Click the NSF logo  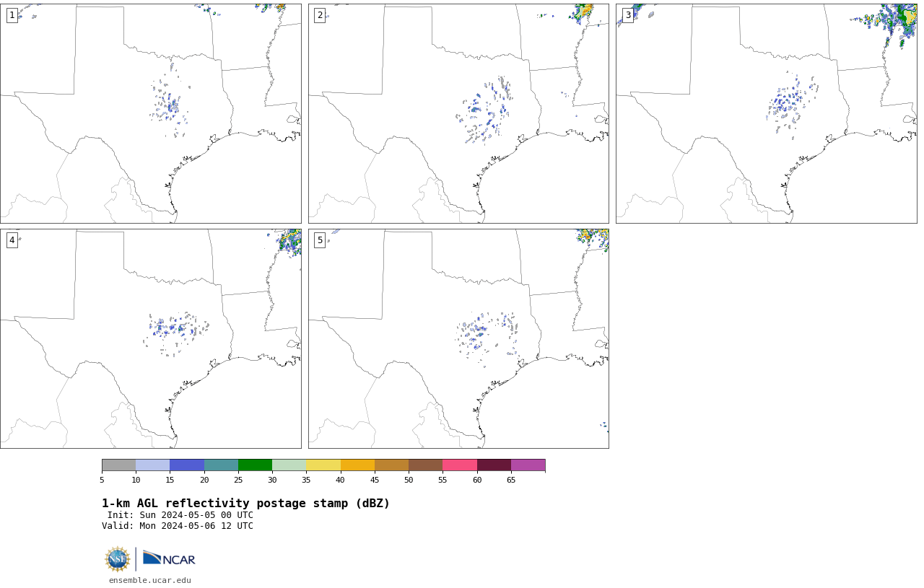coord(118,559)
